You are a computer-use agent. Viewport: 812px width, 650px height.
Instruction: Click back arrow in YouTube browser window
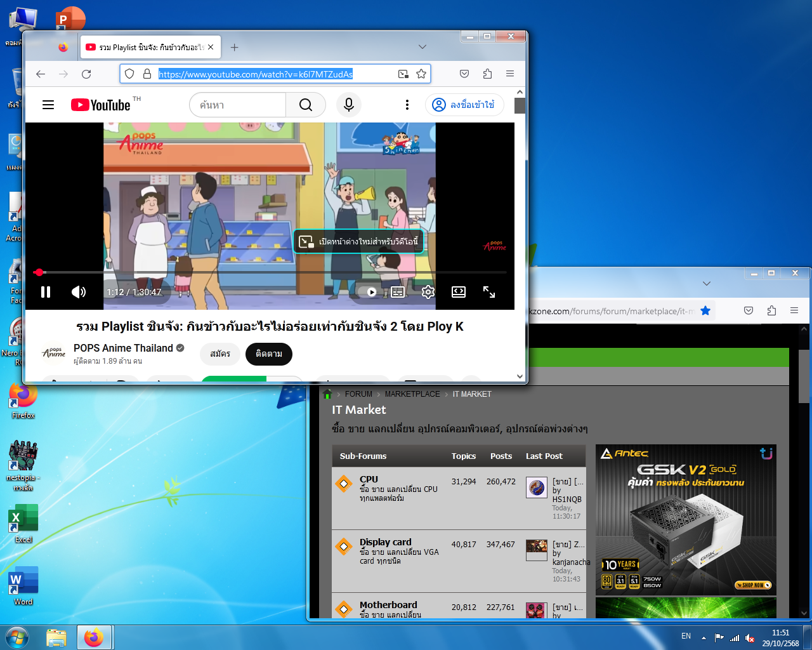point(41,74)
